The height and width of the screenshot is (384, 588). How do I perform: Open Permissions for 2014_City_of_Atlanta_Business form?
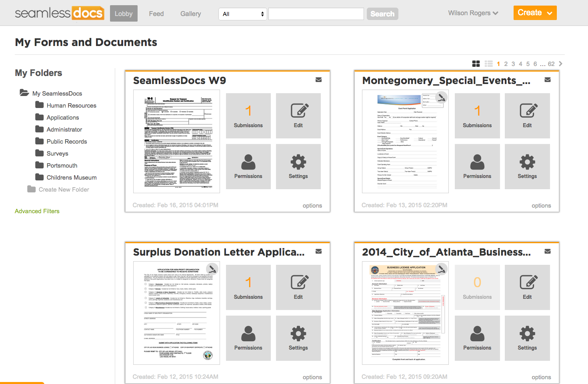click(x=477, y=338)
